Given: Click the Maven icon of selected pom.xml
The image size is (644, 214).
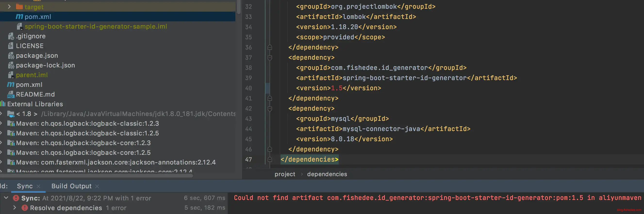Looking at the screenshot, I should [19, 17].
